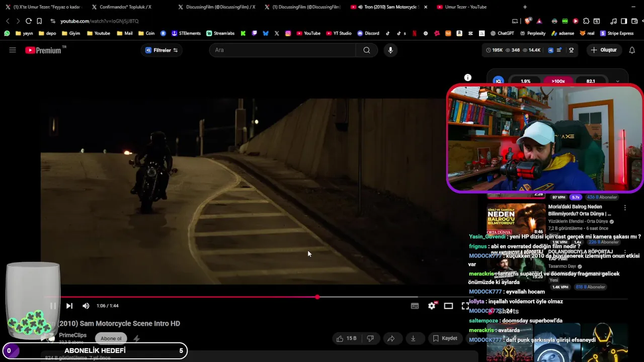The image size is (644, 362).
Task: Open Streamlabs bookmark
Action: (220, 33)
